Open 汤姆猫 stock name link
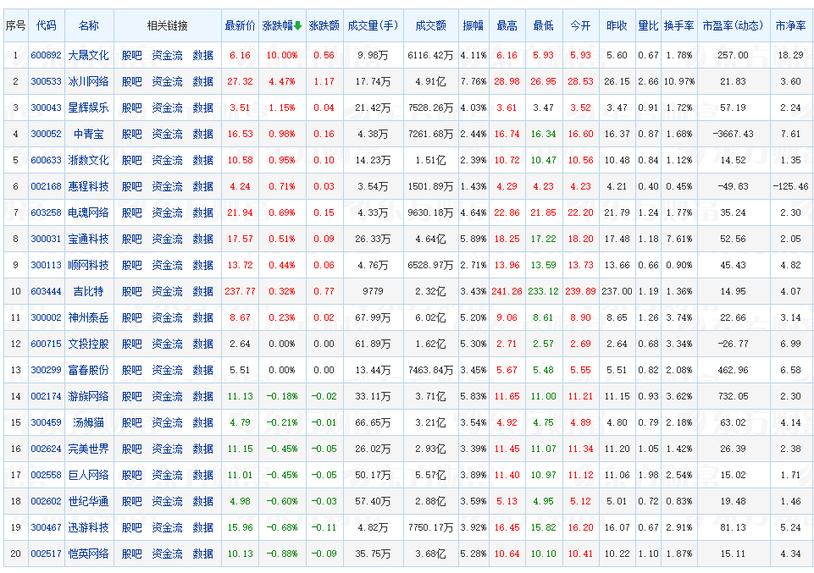This screenshot has width=814, height=573. [88, 422]
